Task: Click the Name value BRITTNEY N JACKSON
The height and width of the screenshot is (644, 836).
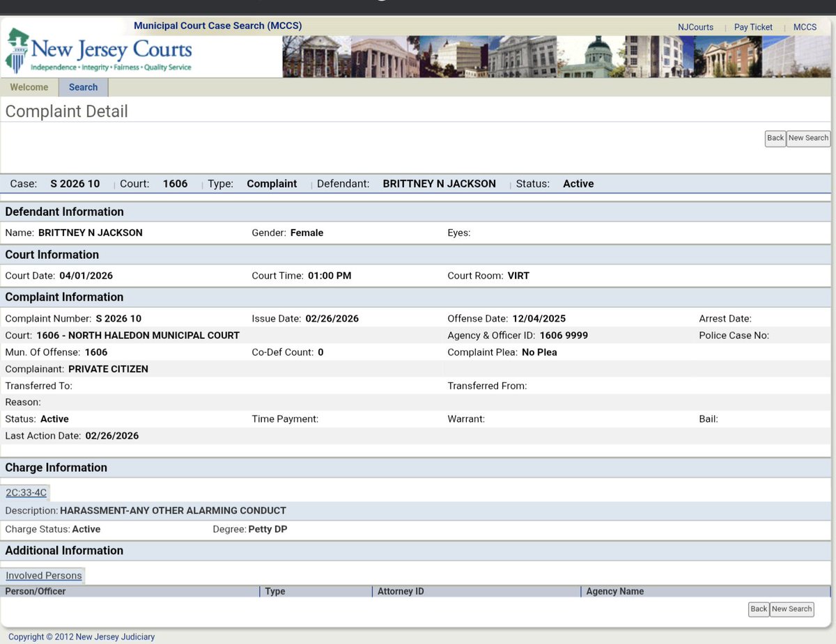Action: tap(91, 233)
